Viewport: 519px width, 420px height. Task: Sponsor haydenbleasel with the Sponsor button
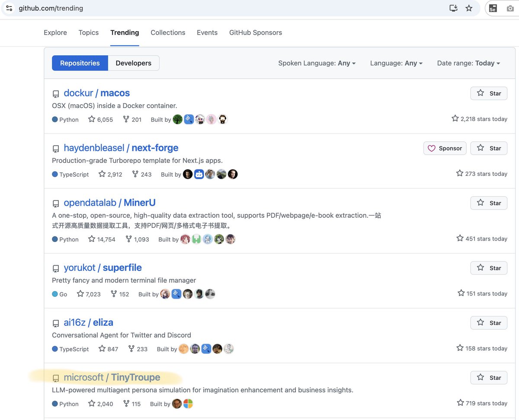click(445, 148)
